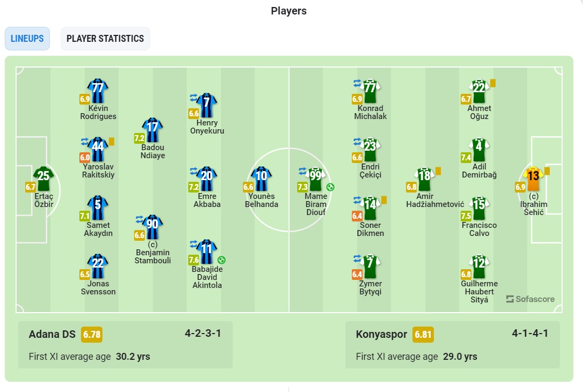Click the Adana DS team name
This screenshot has height=392, width=583.
click(52, 335)
